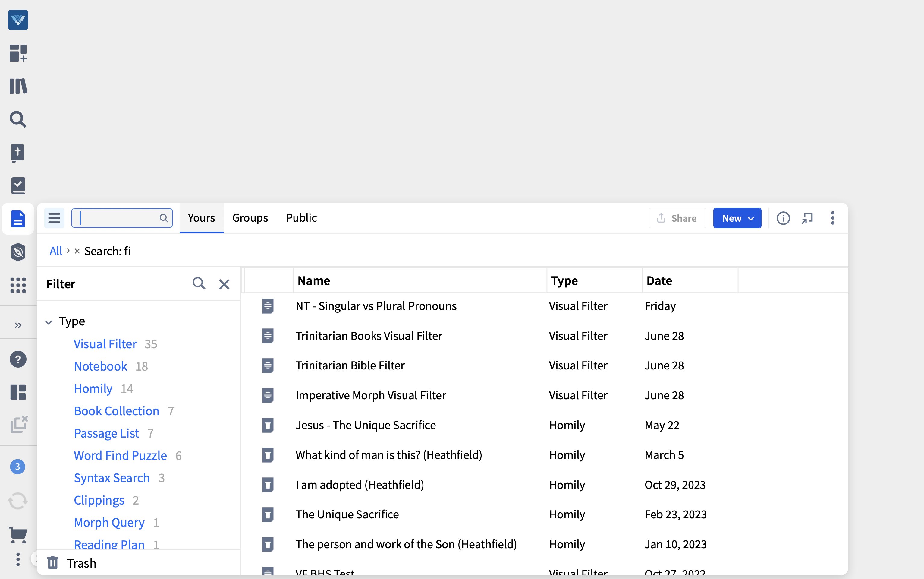Switch to the Public tab
The image size is (924, 579).
tap(301, 217)
